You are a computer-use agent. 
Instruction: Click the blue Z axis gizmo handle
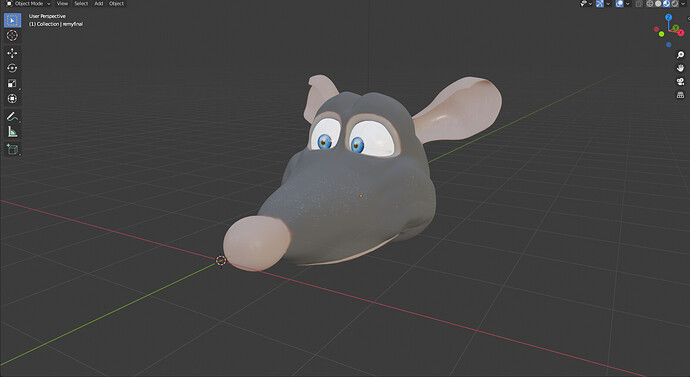click(x=668, y=18)
